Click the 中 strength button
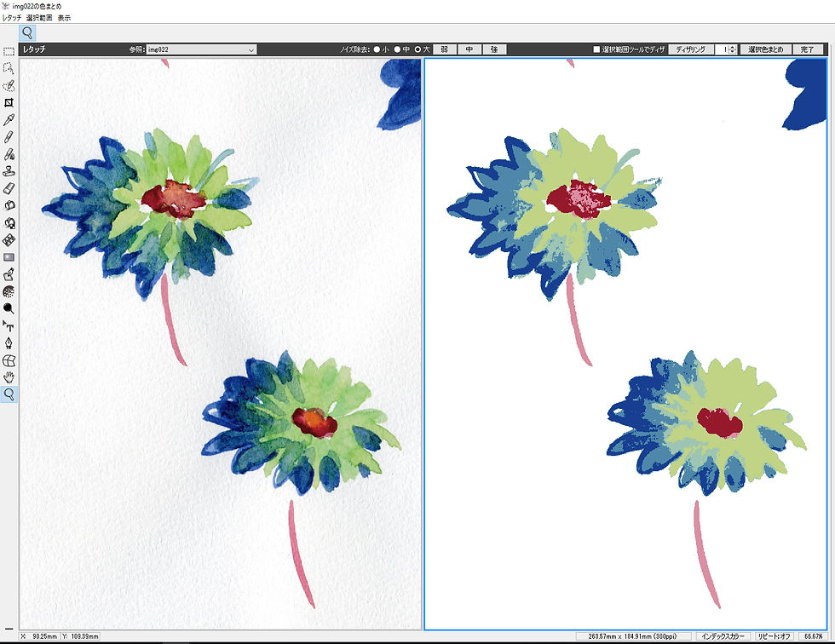The image size is (835, 644). tap(469, 49)
